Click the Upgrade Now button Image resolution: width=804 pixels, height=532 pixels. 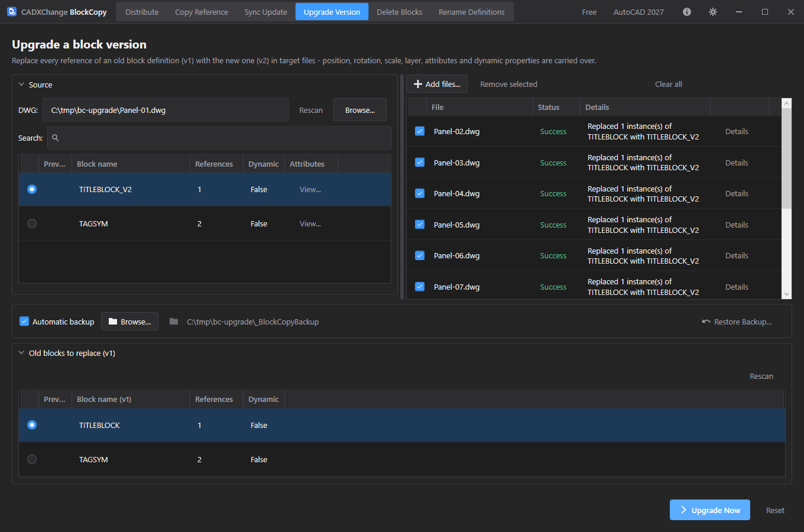pyautogui.click(x=710, y=510)
